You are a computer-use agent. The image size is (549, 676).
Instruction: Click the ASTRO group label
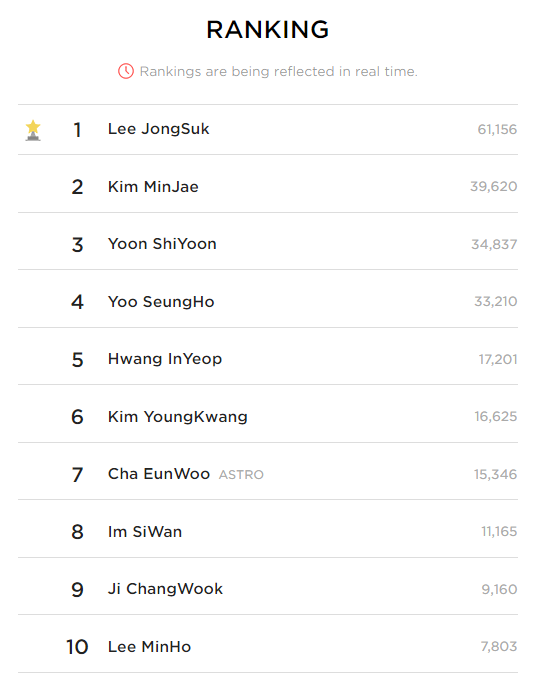click(x=241, y=475)
